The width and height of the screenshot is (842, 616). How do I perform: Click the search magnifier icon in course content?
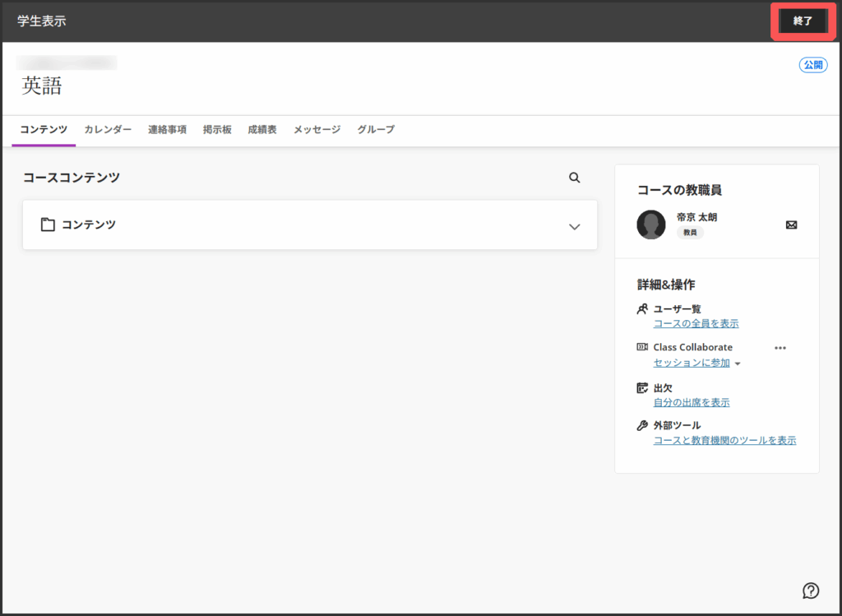pyautogui.click(x=575, y=178)
